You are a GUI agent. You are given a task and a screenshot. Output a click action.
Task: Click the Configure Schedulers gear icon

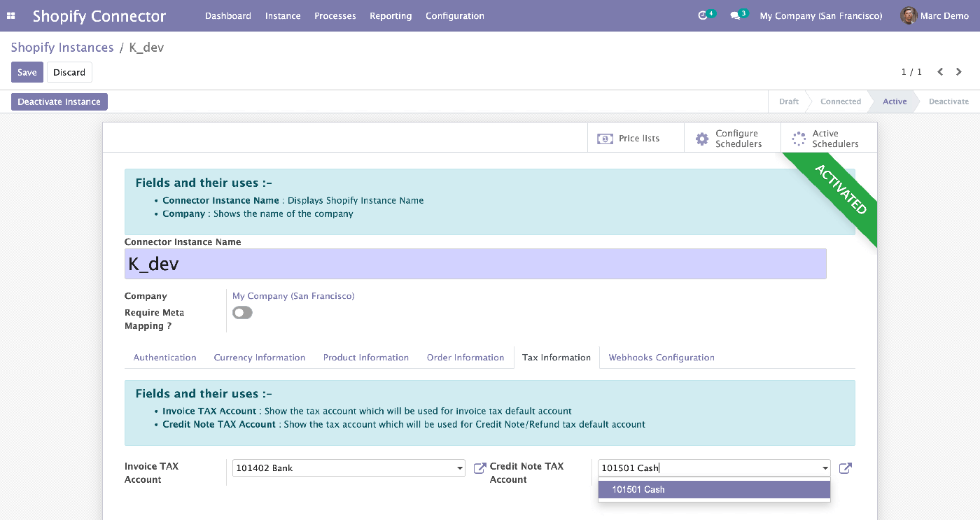[x=702, y=139]
